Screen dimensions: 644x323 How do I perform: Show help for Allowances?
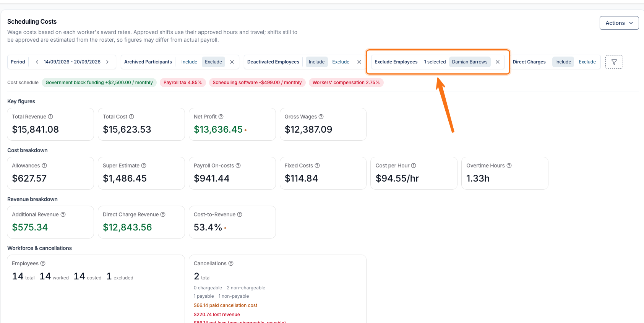(44, 166)
